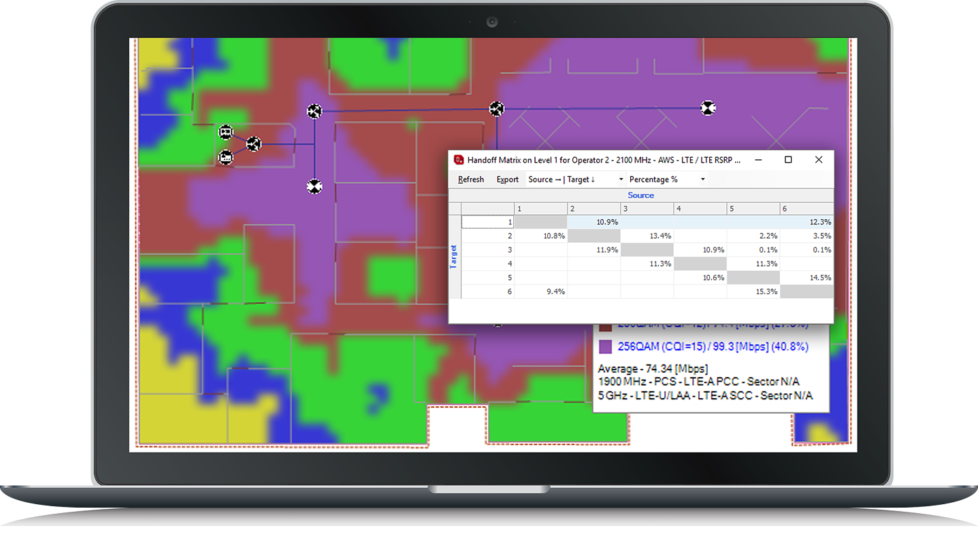Select Target row header 6
This screenshot has height=560, width=978.
tap(488, 291)
